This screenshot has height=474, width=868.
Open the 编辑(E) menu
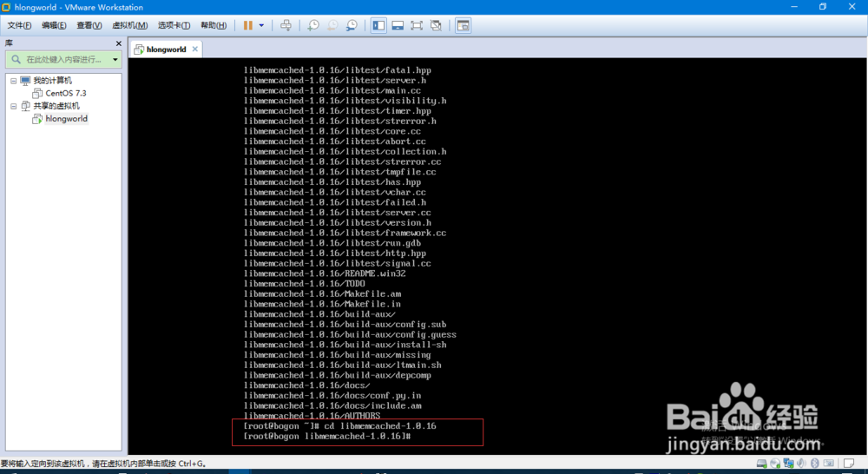pos(54,25)
